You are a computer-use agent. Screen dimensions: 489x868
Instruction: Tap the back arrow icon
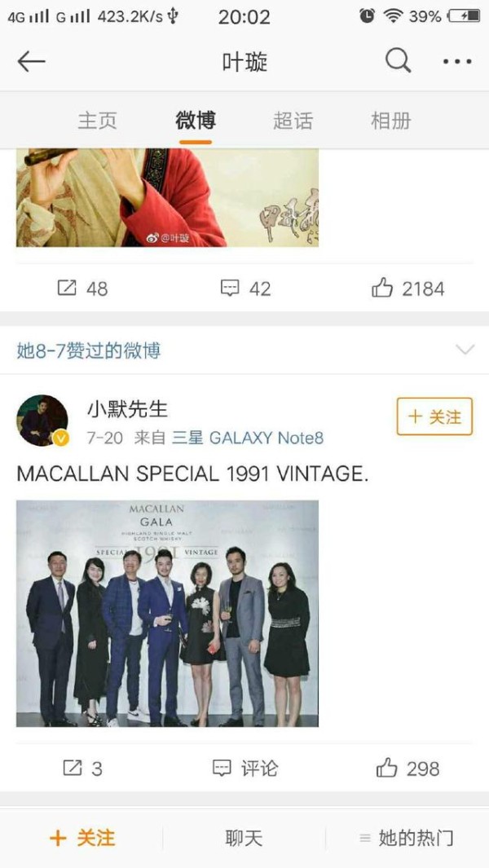pos(31,61)
